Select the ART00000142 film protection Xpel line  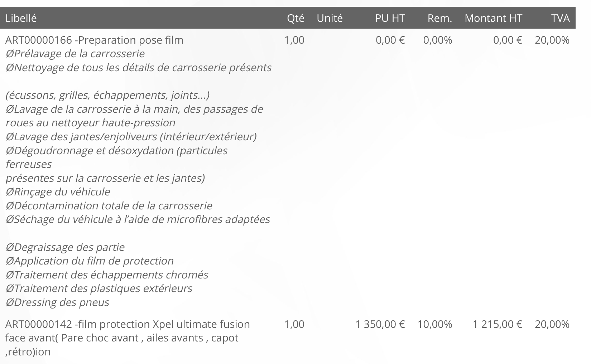point(128,324)
